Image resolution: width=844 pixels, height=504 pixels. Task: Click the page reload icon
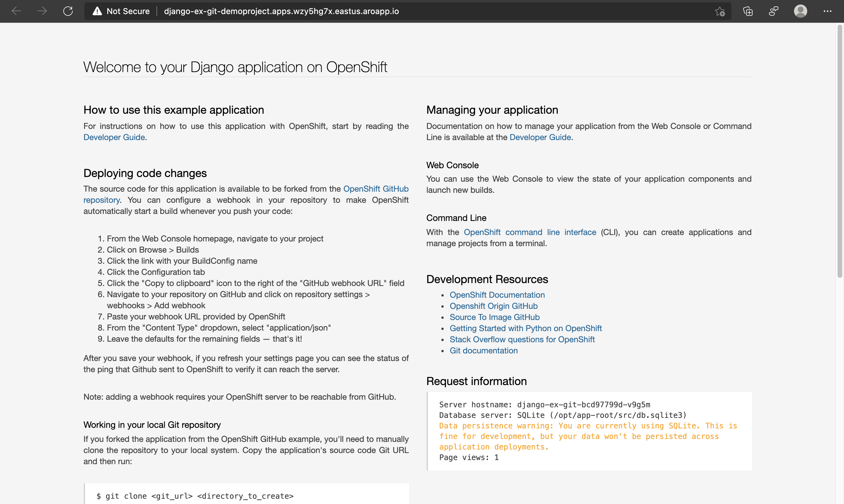tap(68, 11)
